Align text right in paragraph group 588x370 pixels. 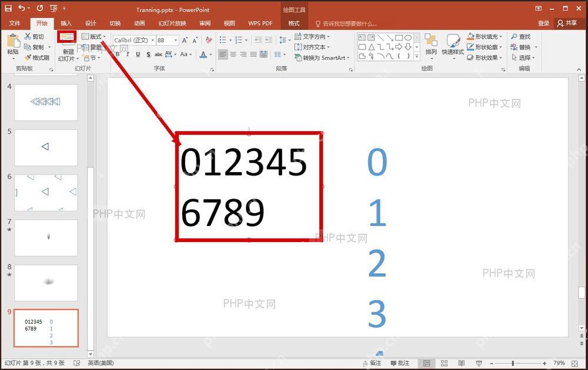pyautogui.click(x=243, y=55)
